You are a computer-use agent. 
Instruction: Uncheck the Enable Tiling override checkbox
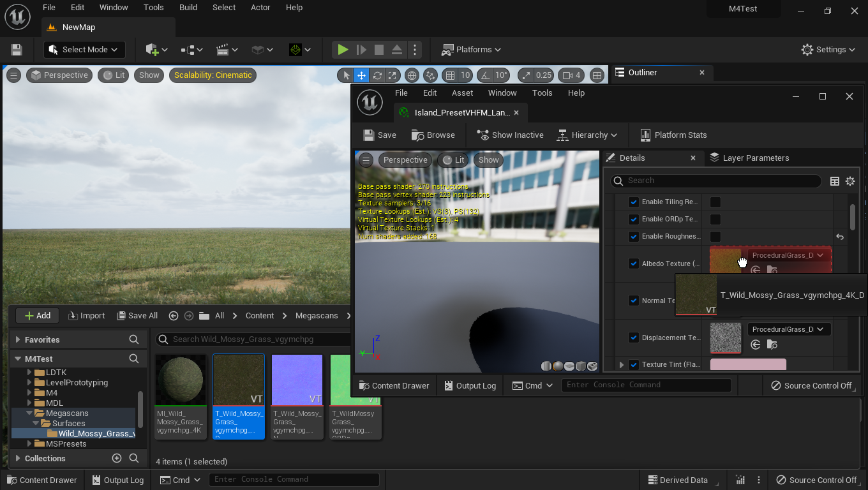pyautogui.click(x=634, y=202)
